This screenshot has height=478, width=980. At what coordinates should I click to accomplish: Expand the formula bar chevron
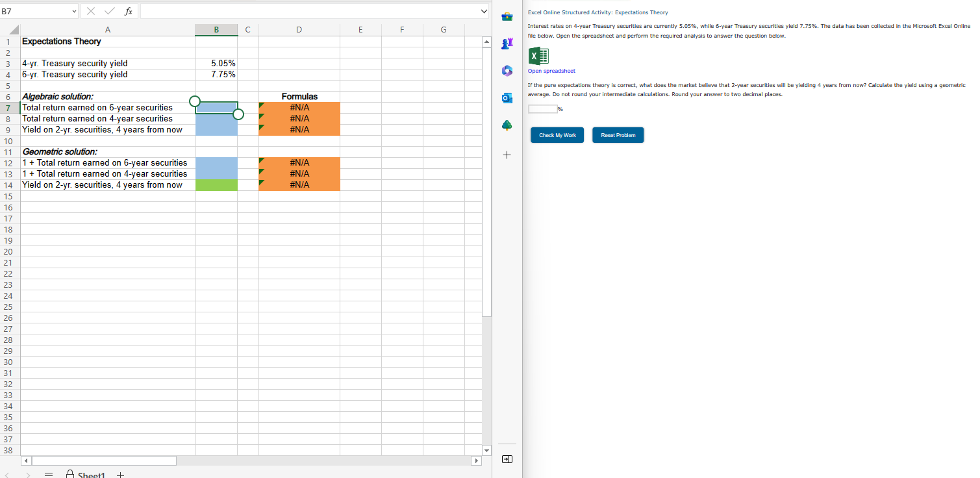(483, 11)
